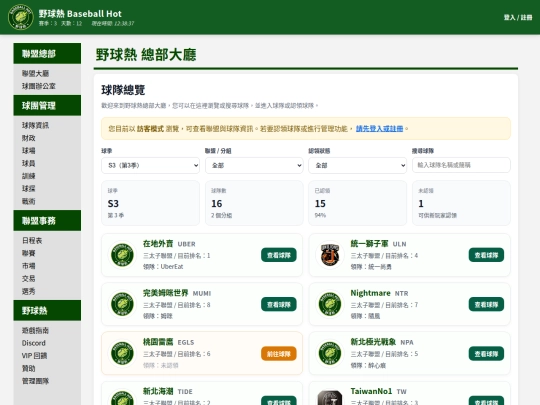540x405 pixels.
Task: Open 贊助 in the sidebar
Action: pos(29,368)
